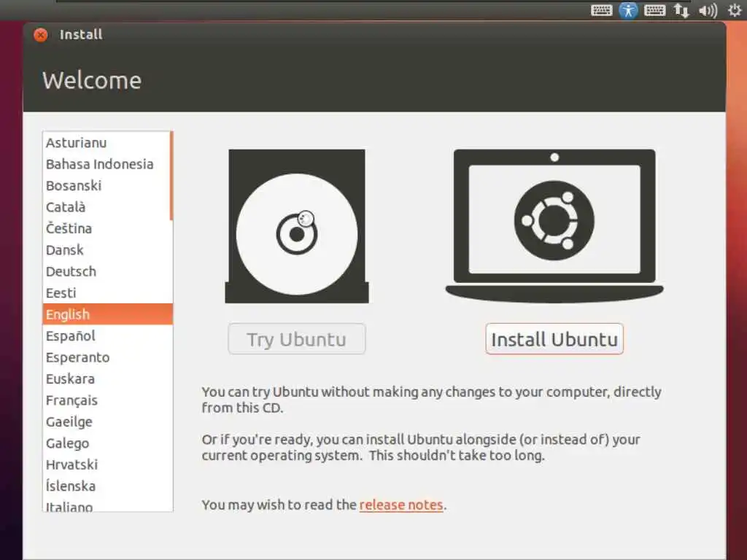The image size is (747, 560).
Task: Pick Euskara language
Action: click(x=108, y=378)
